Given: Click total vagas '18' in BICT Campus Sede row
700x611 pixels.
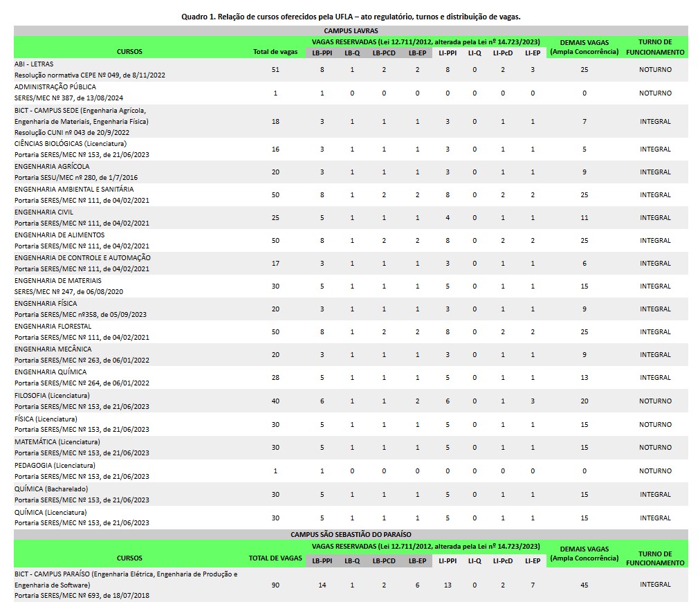Looking at the screenshot, I should coord(275,122).
